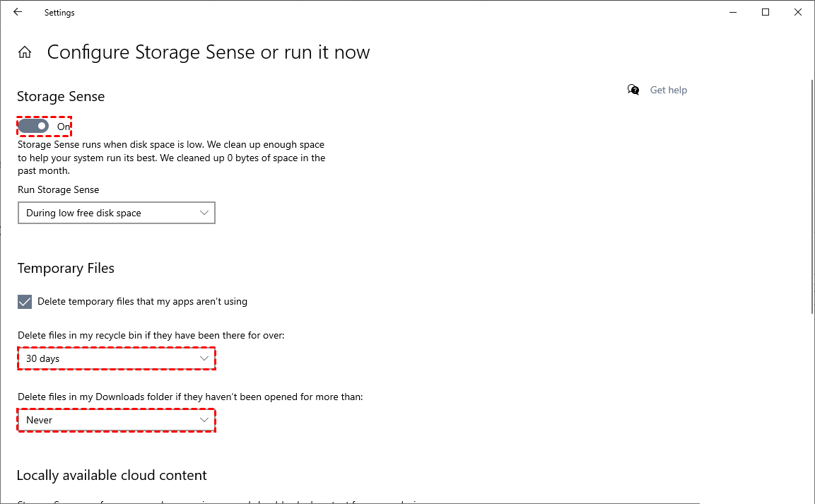The width and height of the screenshot is (815, 504).
Task: Uncheck Delete temporary files checkbox
Action: 25,302
